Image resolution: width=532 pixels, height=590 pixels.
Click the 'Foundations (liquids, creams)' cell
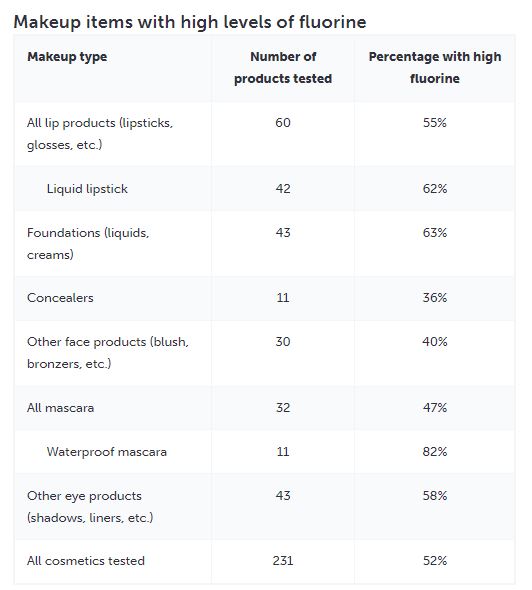(x=88, y=244)
